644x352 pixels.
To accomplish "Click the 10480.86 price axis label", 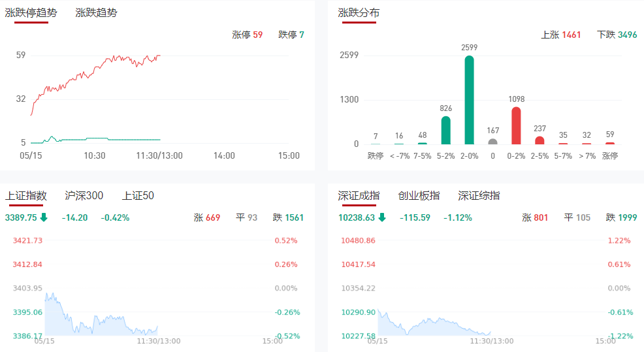I will tap(358, 241).
